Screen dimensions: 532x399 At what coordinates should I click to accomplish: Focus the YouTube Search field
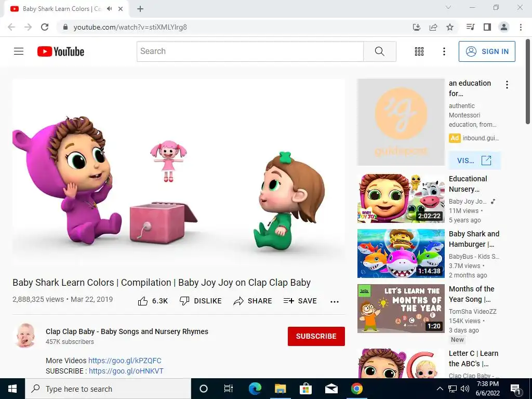[x=250, y=51]
